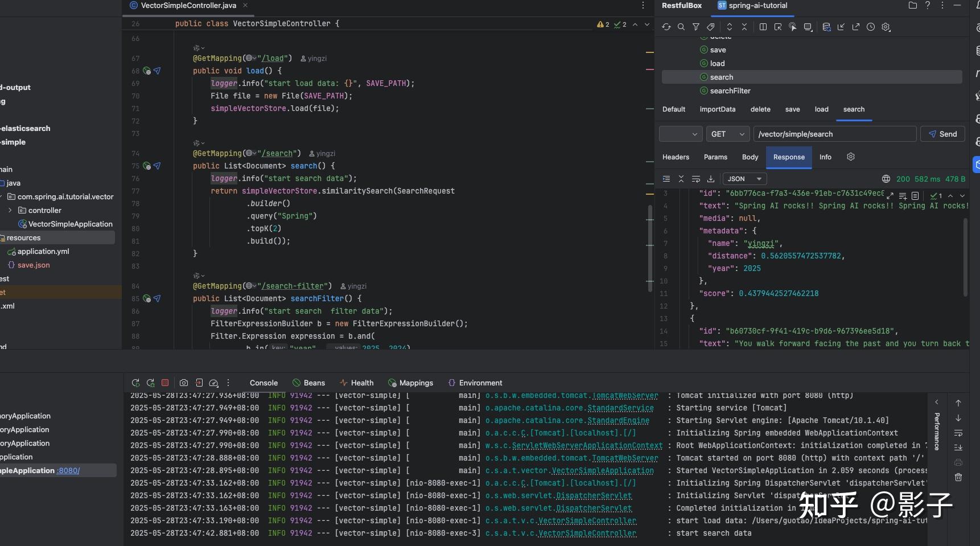Viewport: 980px width, 546px height.
Task: Click the /vector/simple/search URL field
Action: tap(834, 134)
